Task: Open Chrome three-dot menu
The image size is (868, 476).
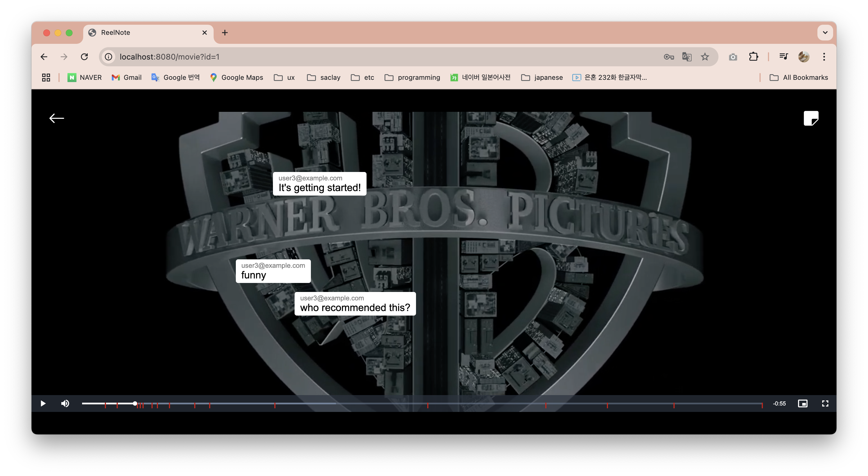Action: pyautogui.click(x=824, y=56)
